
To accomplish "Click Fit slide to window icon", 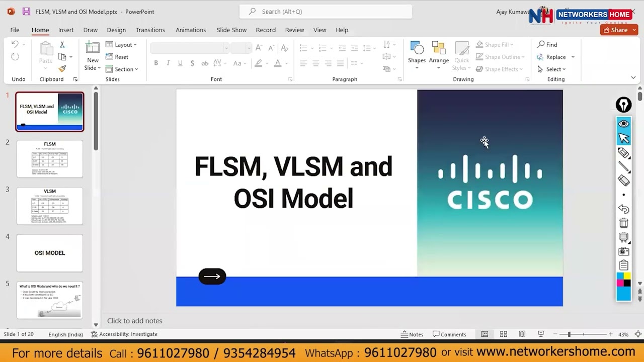I will (x=638, y=334).
